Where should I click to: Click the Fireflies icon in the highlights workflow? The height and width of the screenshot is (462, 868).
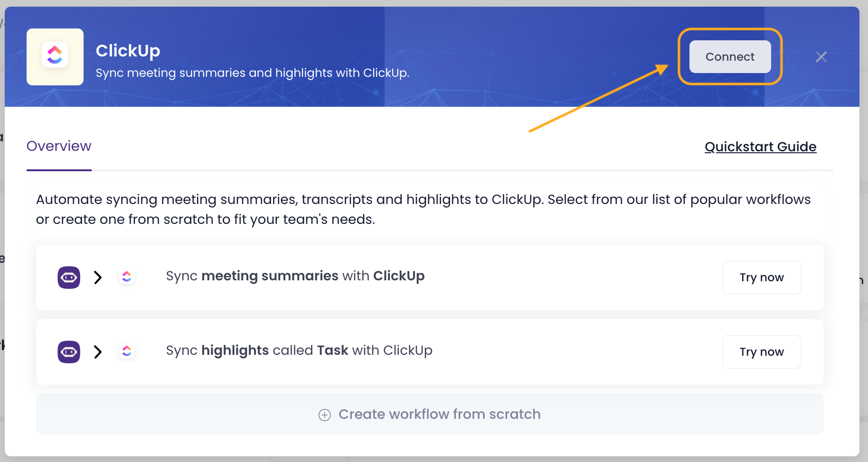pos(69,352)
